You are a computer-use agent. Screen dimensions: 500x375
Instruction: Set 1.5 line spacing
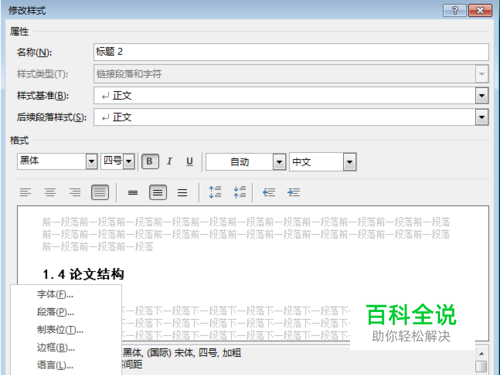pyautogui.click(x=158, y=192)
